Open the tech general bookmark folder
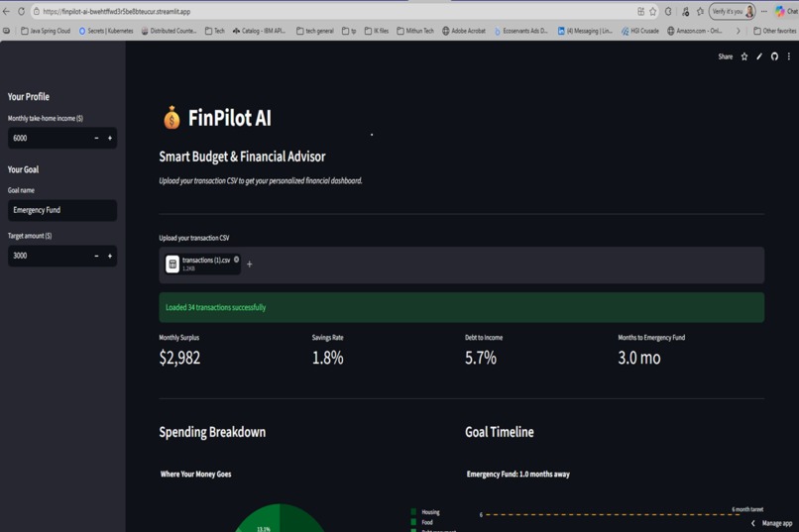799x532 pixels. pos(315,31)
